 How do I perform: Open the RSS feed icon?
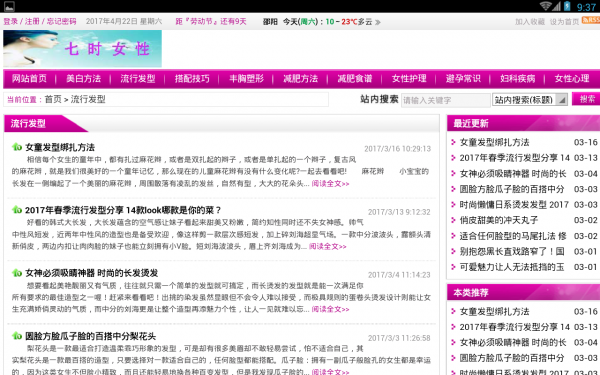[591, 20]
